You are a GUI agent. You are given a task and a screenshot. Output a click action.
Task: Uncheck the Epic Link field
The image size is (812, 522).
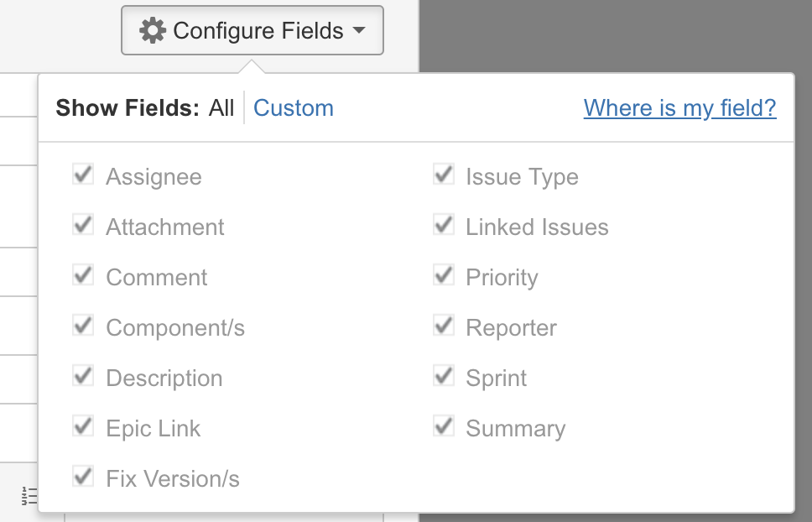click(83, 427)
